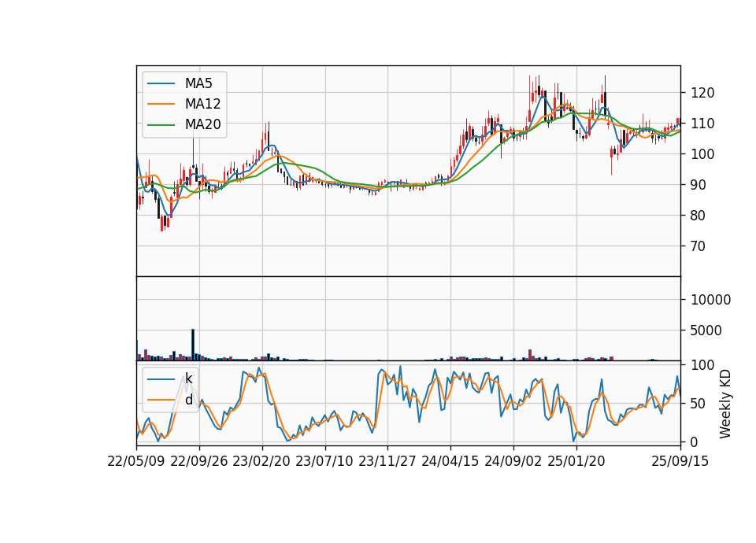Click the 50 tick on KD axis
Image resolution: width=756 pixels, height=543 pixels.
click(x=699, y=404)
